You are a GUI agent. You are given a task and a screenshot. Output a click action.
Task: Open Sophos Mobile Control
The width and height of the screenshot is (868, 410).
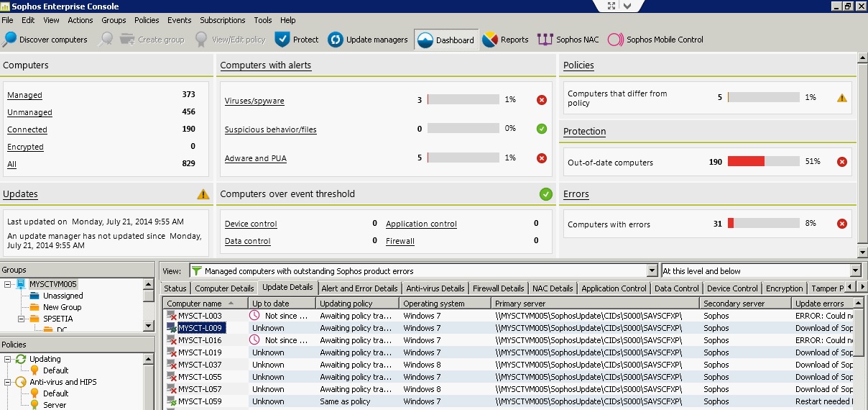656,40
